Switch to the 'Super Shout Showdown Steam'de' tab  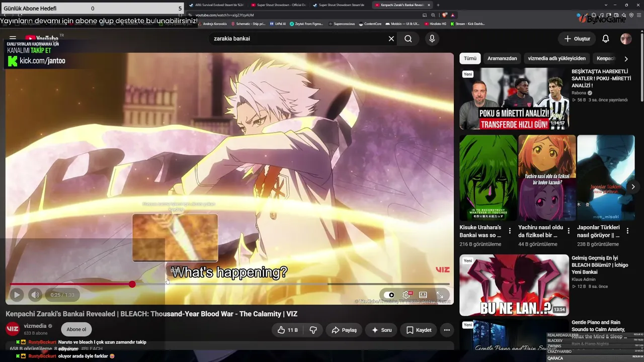340,5
